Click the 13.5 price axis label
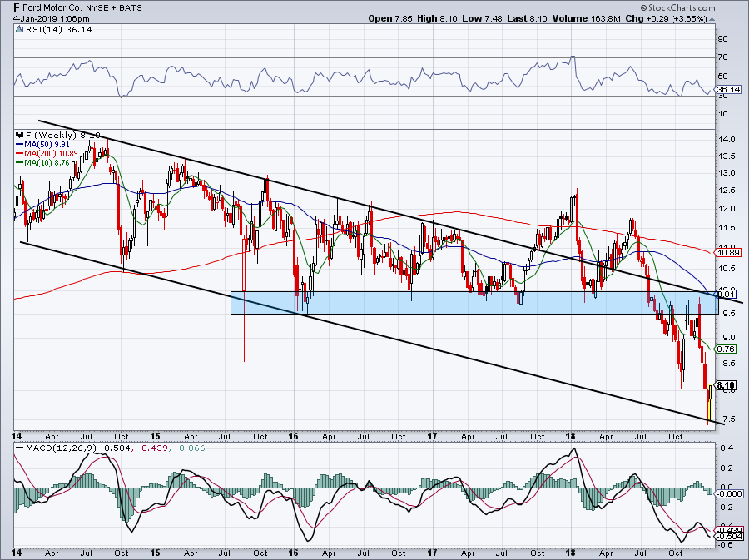 (x=727, y=156)
